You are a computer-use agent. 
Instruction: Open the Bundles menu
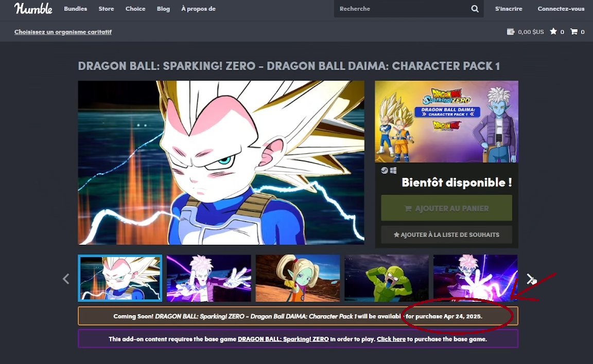[75, 9]
